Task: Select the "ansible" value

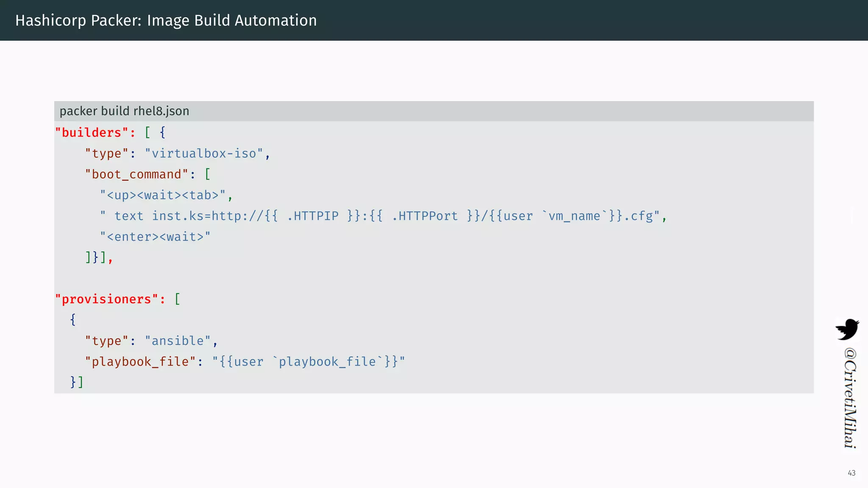Action: [x=178, y=341]
